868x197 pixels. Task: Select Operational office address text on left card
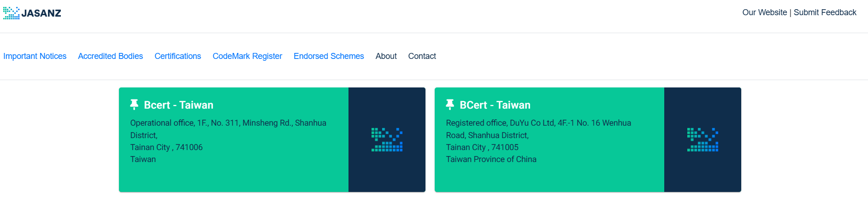228,129
